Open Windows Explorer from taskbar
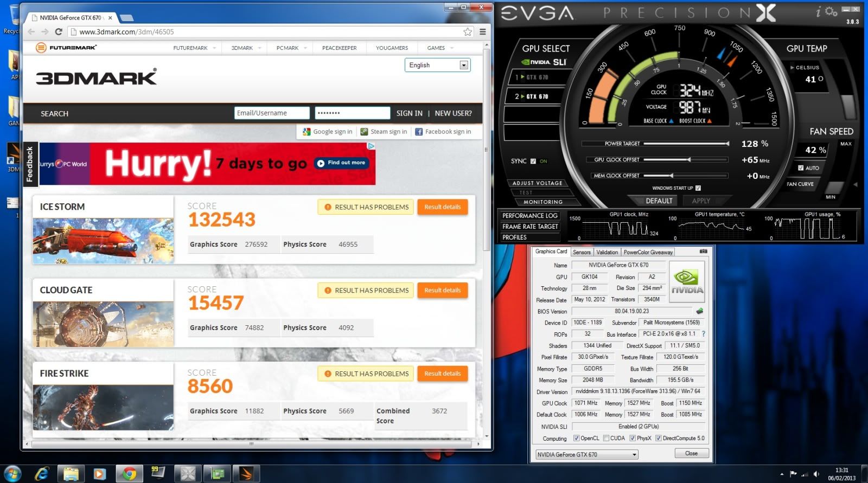The image size is (868, 483). (x=71, y=474)
